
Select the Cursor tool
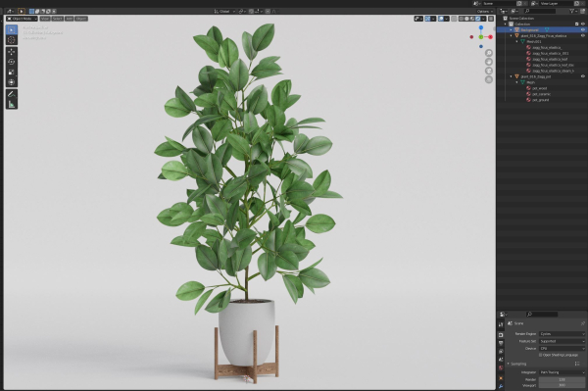point(12,40)
